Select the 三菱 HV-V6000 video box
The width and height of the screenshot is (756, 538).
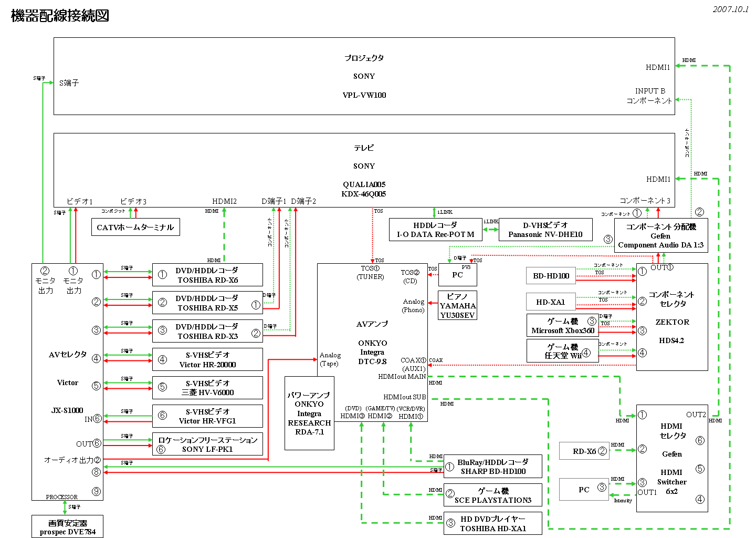(207, 388)
